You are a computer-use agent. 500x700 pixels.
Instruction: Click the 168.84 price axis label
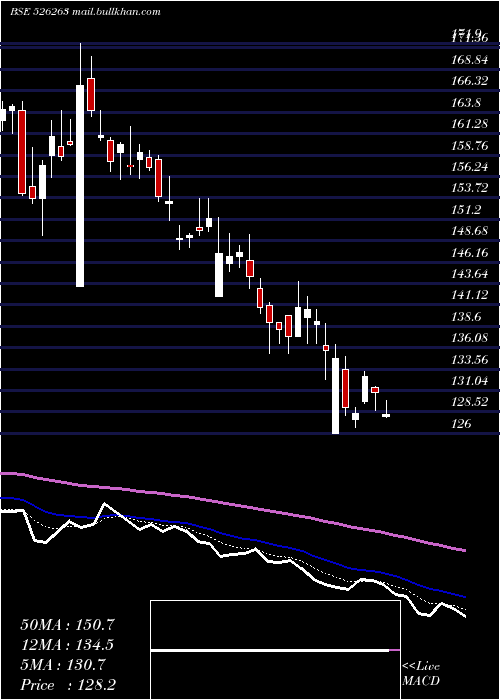pos(469,60)
